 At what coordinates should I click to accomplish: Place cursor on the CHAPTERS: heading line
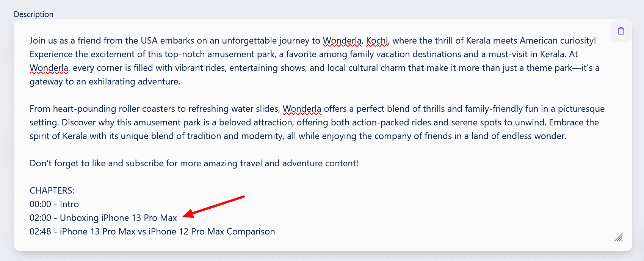52,191
